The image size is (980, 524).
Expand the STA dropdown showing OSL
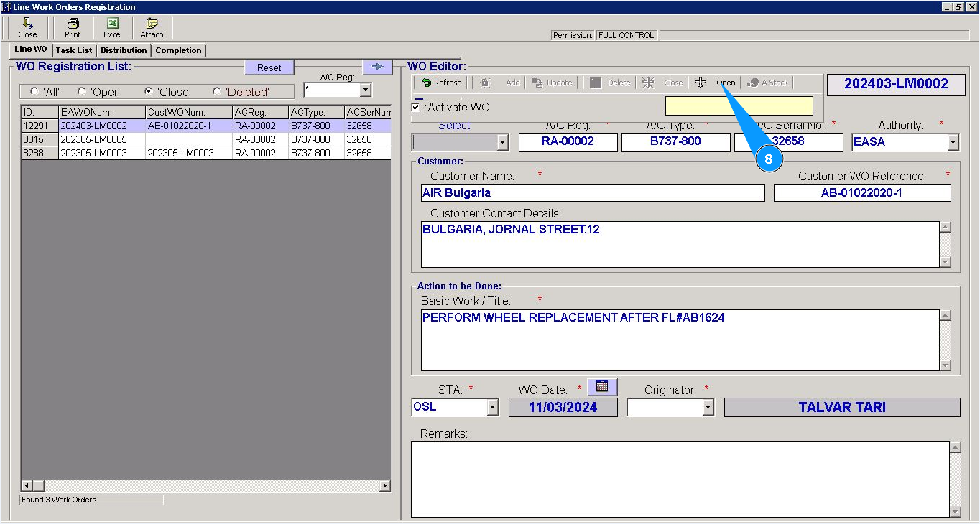[492, 408]
